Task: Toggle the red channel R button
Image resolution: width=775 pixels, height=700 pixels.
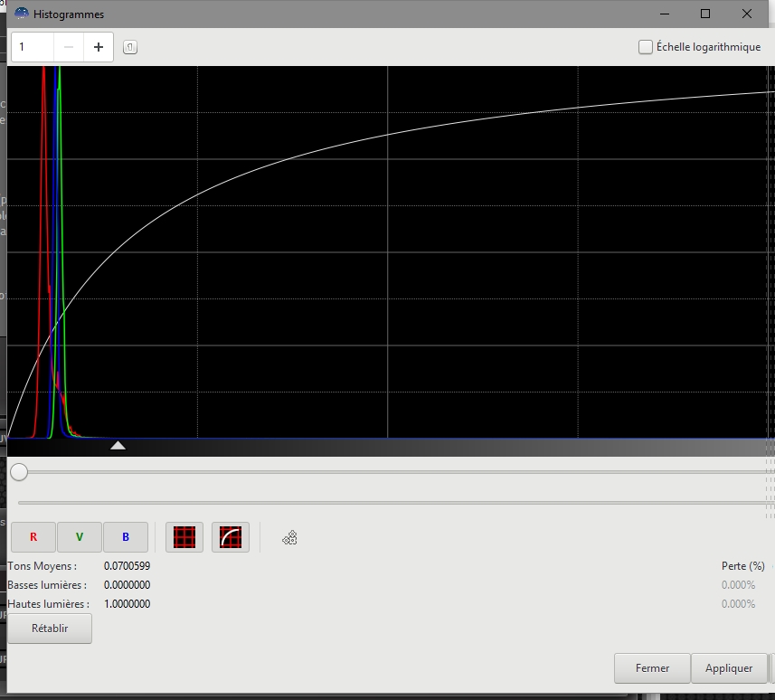Action: click(33, 537)
